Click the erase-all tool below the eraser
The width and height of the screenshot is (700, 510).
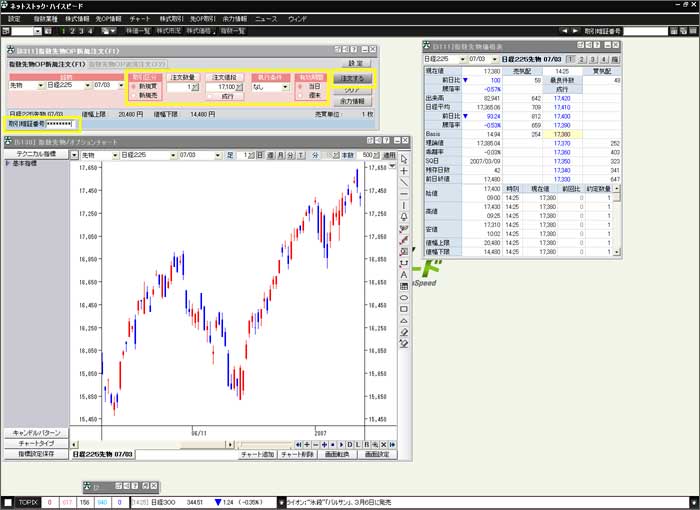pyautogui.click(x=404, y=344)
